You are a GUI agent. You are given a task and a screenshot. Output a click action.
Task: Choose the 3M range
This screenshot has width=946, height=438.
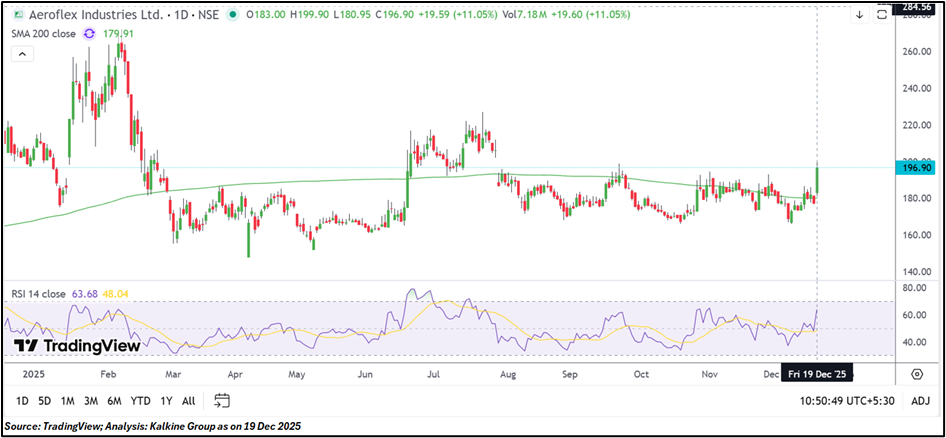[x=91, y=401]
